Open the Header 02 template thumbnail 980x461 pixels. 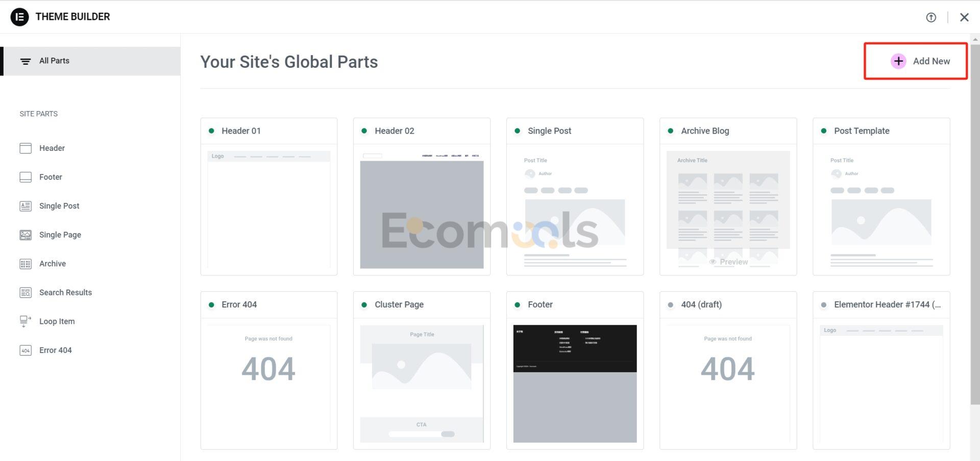(x=422, y=210)
